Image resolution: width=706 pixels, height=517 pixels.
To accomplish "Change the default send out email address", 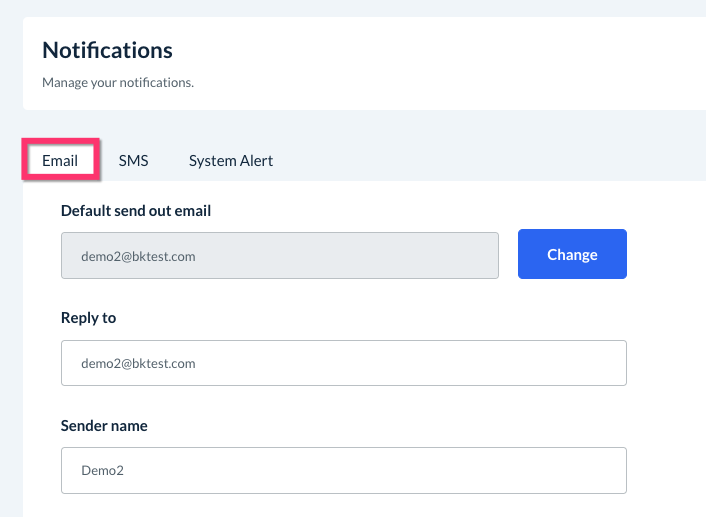I will click(572, 254).
